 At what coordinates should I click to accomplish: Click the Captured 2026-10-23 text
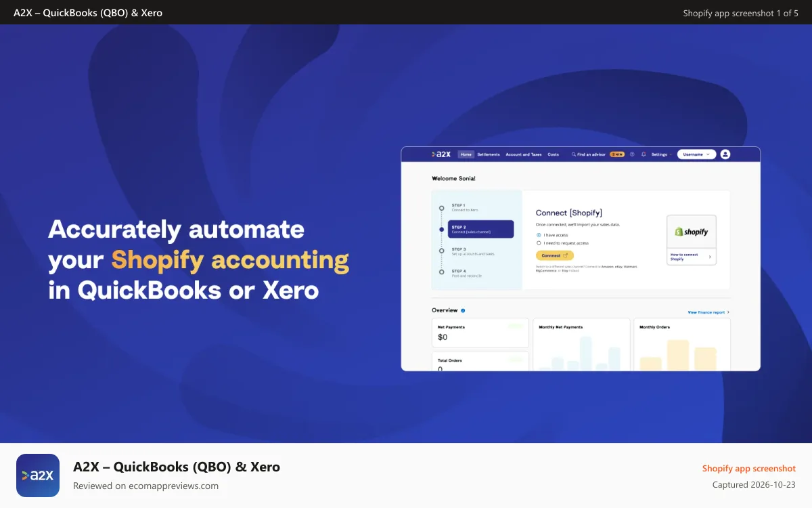click(754, 484)
